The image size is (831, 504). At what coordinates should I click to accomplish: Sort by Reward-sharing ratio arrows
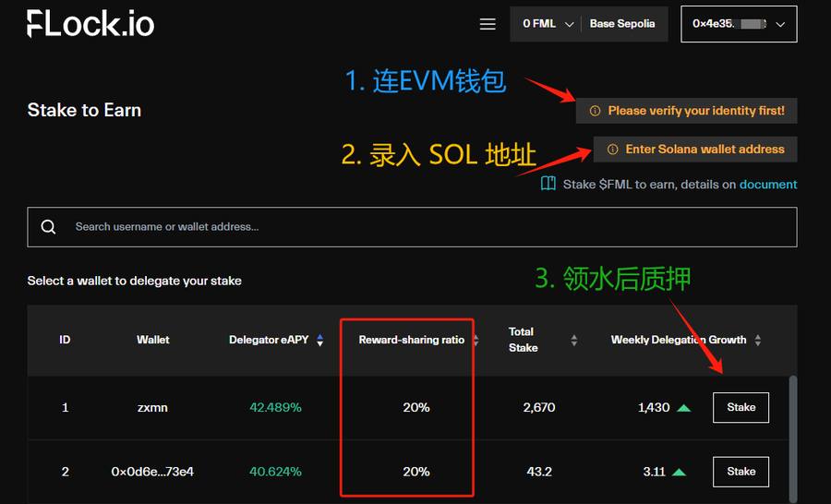pos(476,341)
